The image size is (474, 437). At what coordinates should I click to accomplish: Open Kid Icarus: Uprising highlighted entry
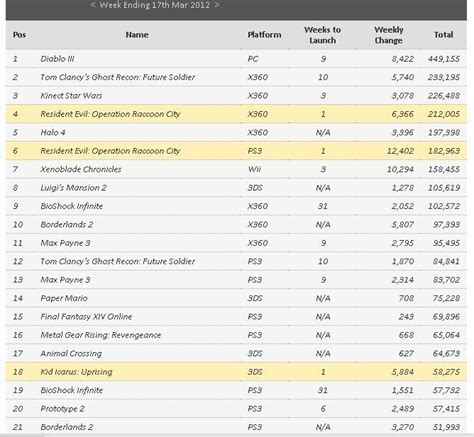point(76,372)
